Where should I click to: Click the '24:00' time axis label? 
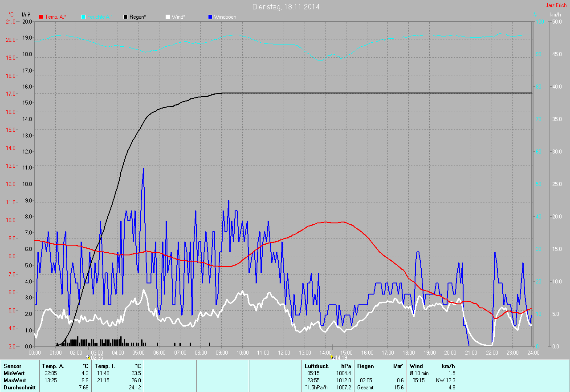tap(533, 352)
